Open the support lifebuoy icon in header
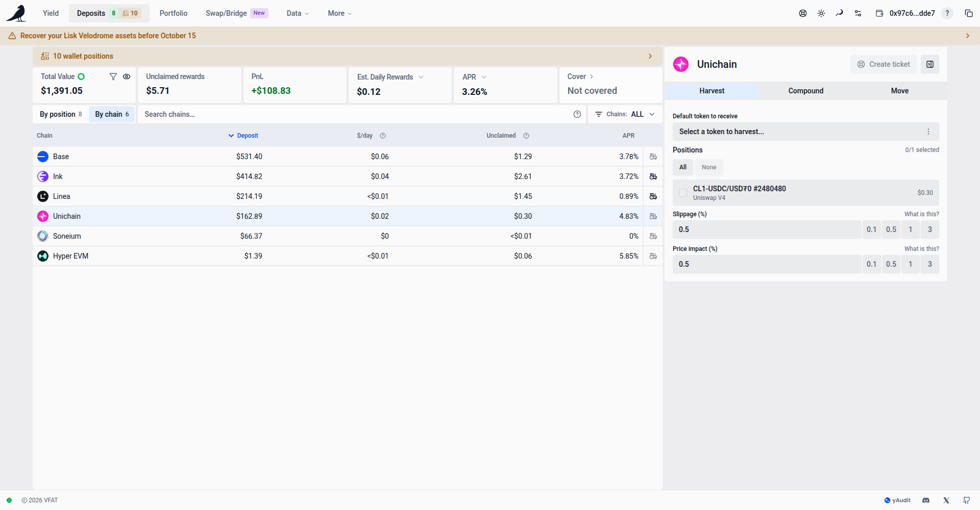 803,13
